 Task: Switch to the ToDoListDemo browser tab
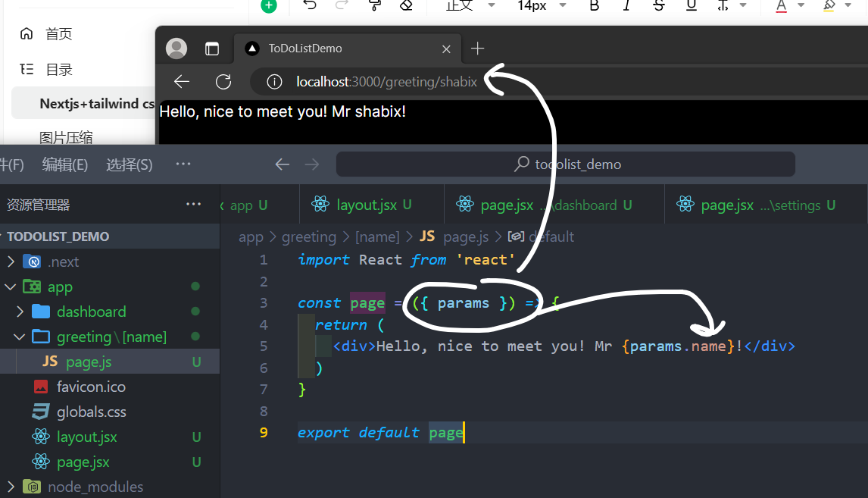348,49
